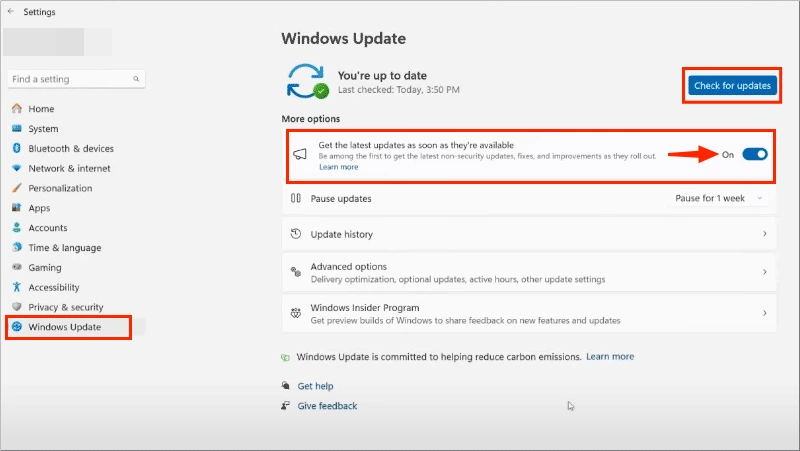Click the Personalization brush icon
Image resolution: width=800 pixels, height=451 pixels.
click(x=17, y=188)
